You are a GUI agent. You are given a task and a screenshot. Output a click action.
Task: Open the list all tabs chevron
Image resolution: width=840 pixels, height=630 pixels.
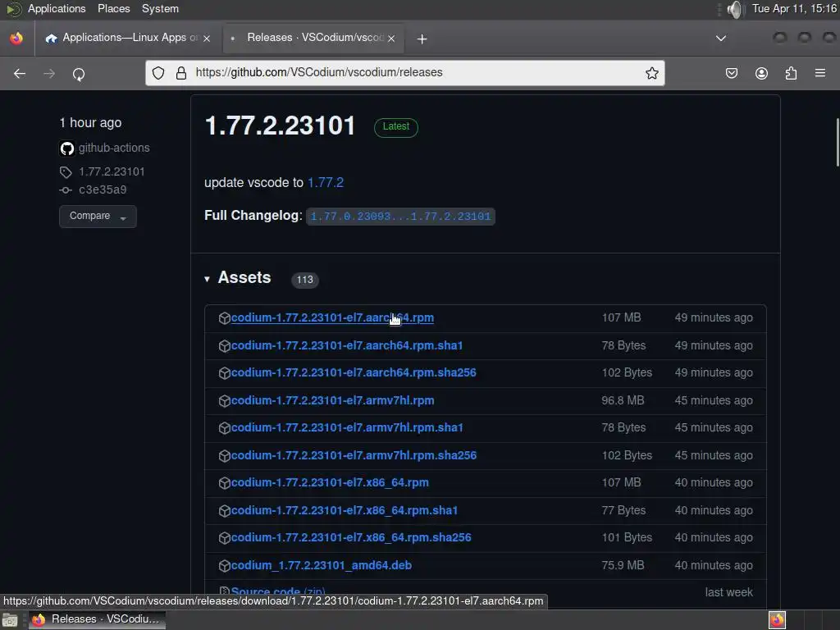[x=721, y=39]
